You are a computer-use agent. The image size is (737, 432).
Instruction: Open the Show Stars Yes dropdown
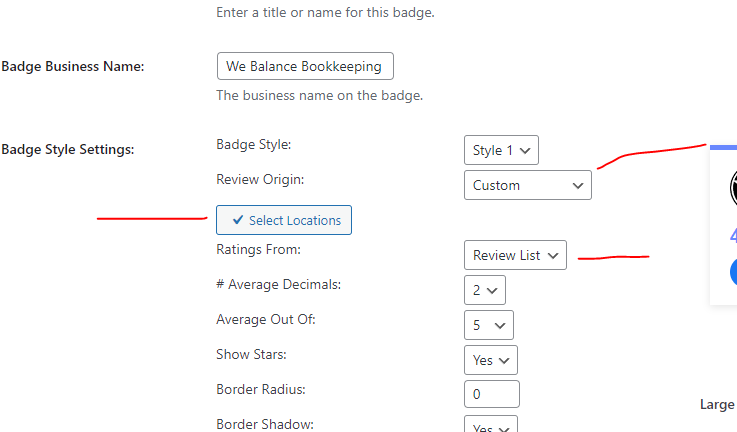tap(491, 360)
